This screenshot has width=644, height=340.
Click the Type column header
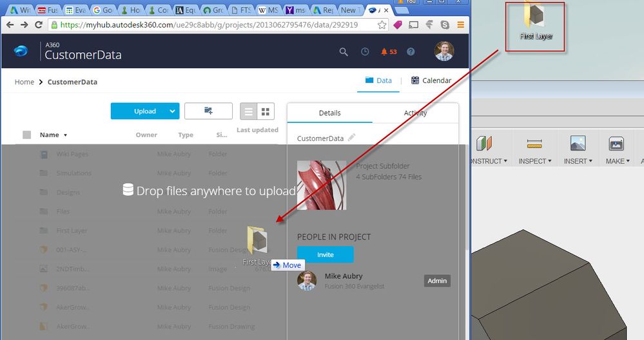click(186, 135)
